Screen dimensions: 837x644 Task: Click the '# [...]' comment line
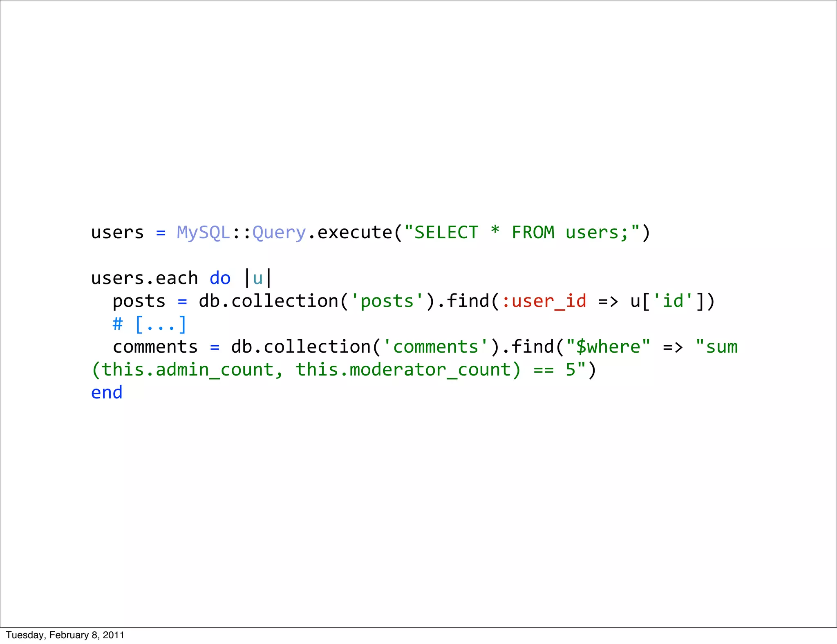pos(150,324)
